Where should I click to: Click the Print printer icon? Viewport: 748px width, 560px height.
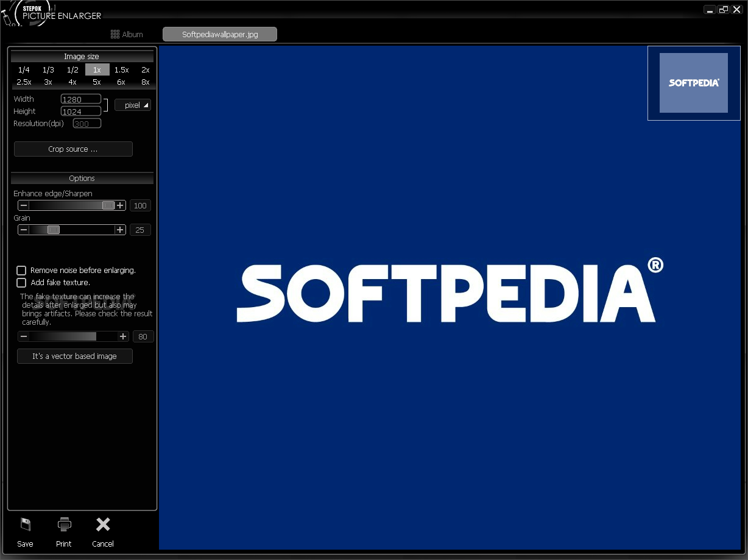[x=64, y=525]
